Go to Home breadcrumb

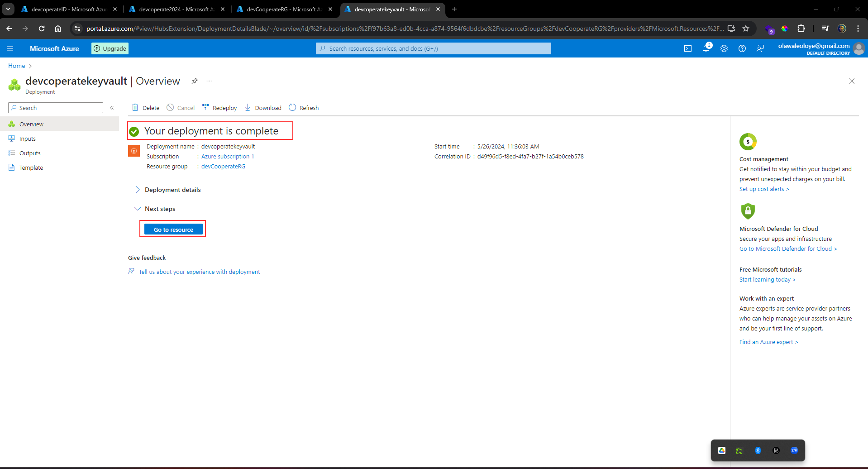[17, 66]
